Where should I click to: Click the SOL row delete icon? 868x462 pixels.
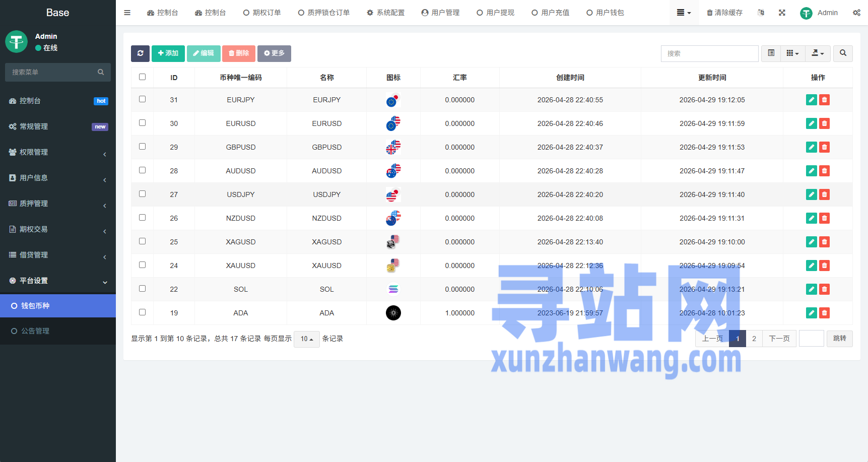point(824,289)
